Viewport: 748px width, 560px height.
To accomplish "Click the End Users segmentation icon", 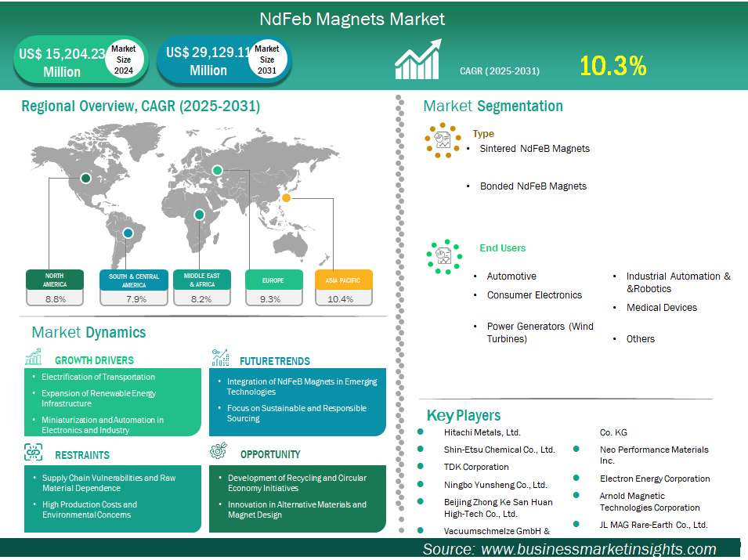I will (443, 256).
